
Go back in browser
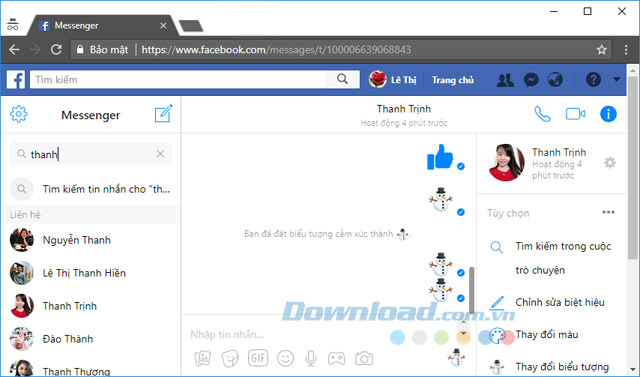(x=14, y=50)
